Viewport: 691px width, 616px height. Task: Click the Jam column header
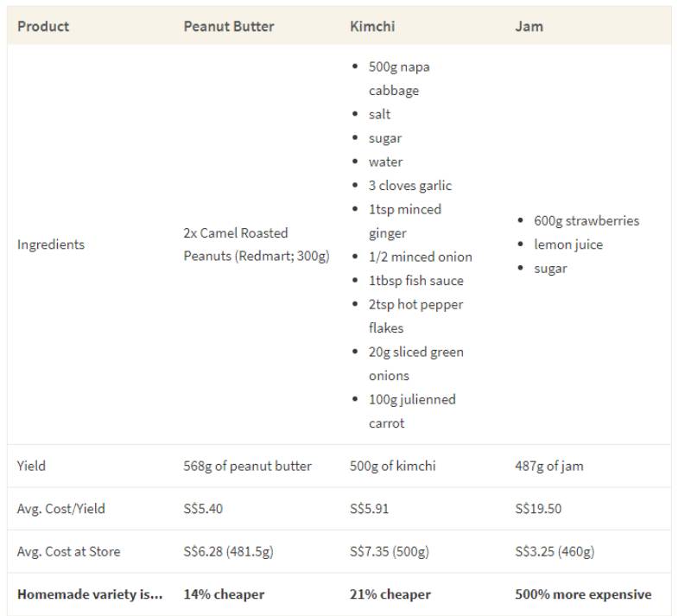(529, 26)
